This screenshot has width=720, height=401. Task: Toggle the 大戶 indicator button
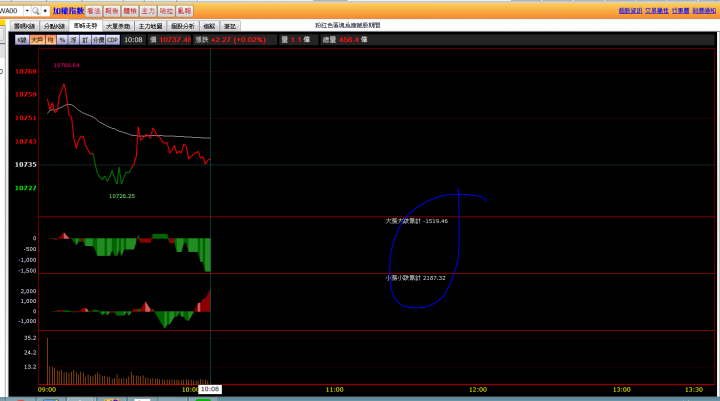point(37,40)
